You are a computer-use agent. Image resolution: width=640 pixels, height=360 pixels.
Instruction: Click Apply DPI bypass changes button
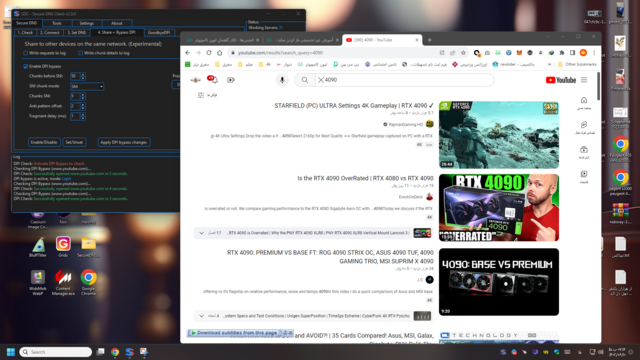pyautogui.click(x=124, y=142)
